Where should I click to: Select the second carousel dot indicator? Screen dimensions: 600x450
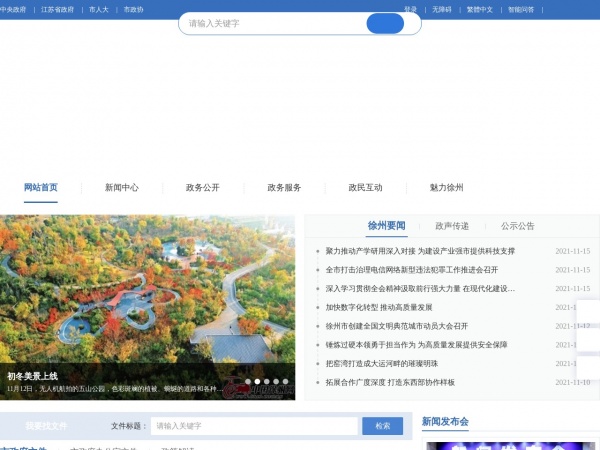[x=257, y=382]
